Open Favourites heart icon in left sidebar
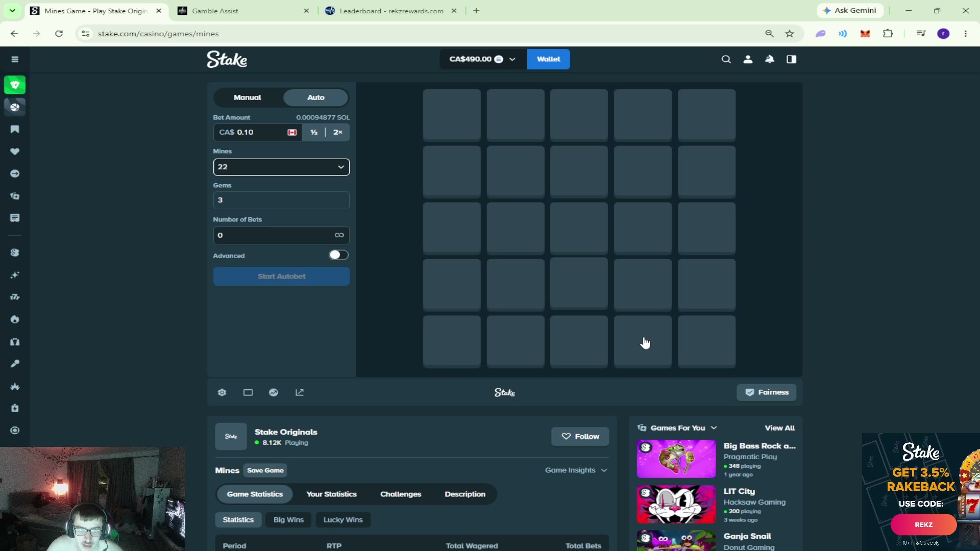The width and height of the screenshot is (980, 551). pos(15,152)
